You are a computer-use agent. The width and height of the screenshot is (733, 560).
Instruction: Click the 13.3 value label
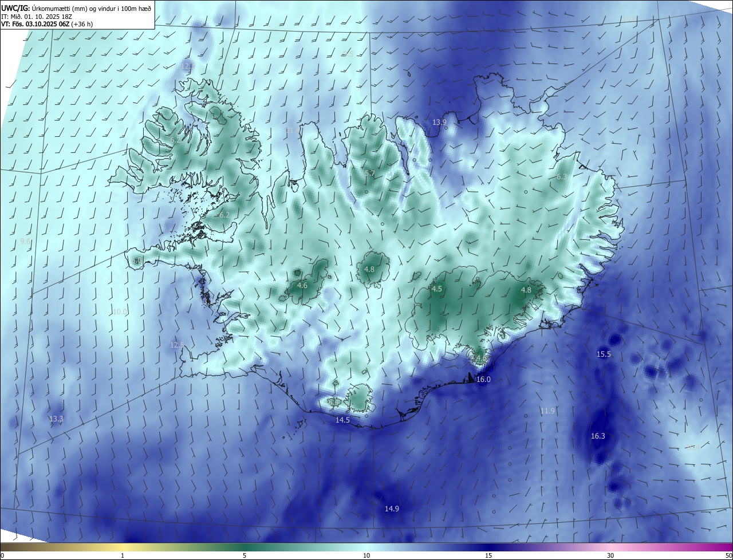point(56,419)
